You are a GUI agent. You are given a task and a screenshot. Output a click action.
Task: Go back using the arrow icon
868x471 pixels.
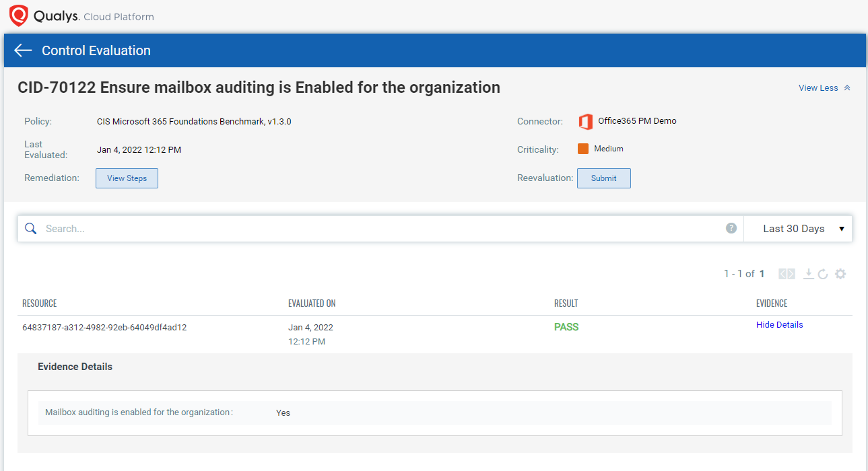[x=23, y=50]
